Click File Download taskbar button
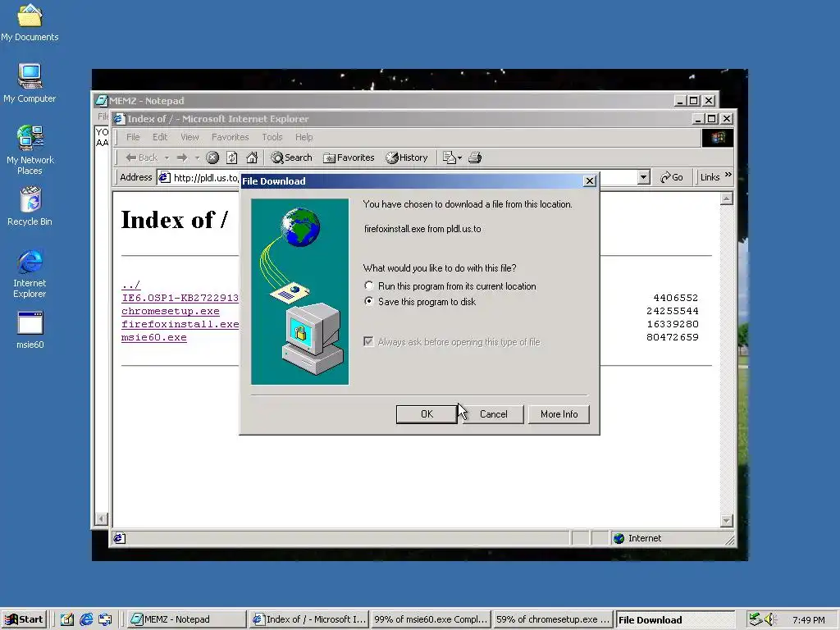Image resolution: width=840 pixels, height=630 pixels. click(x=675, y=620)
